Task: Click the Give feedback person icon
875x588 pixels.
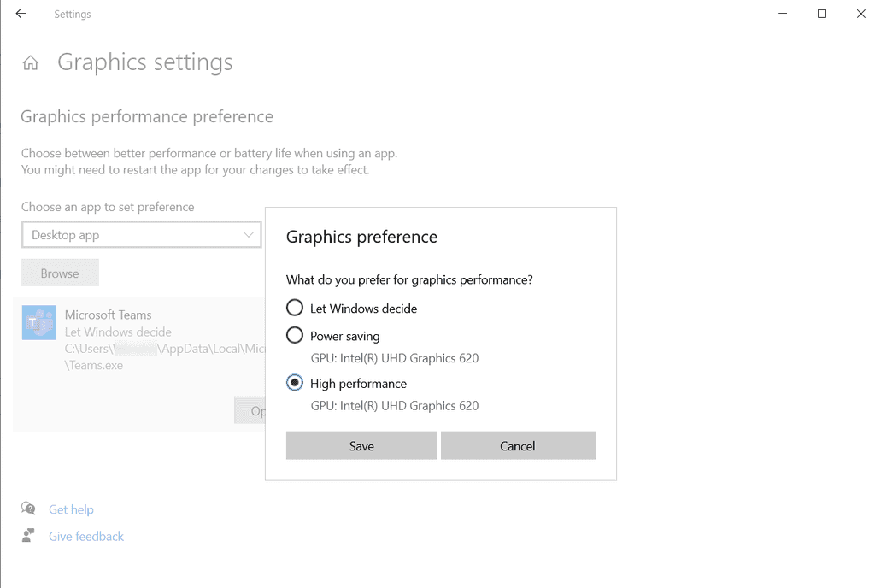Action: 28,536
